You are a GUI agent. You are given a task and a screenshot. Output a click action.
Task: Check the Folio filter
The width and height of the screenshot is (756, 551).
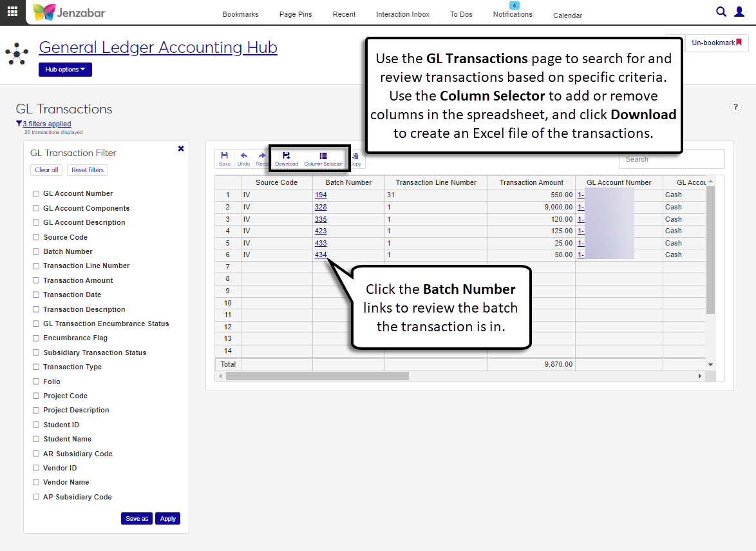click(x=35, y=381)
